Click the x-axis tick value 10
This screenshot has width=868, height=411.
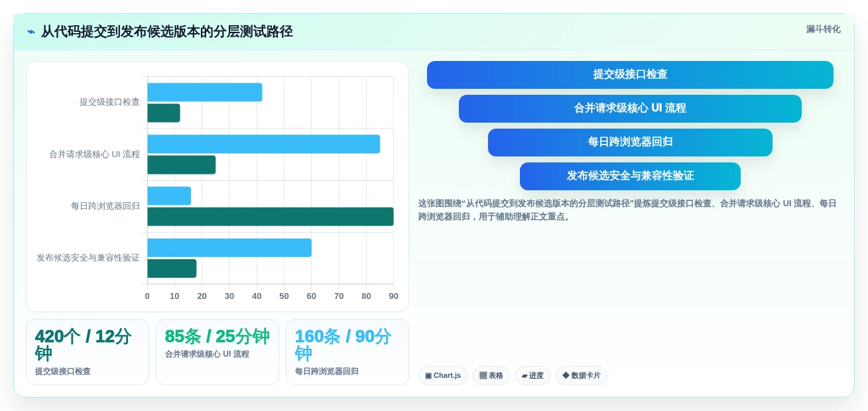(x=174, y=296)
